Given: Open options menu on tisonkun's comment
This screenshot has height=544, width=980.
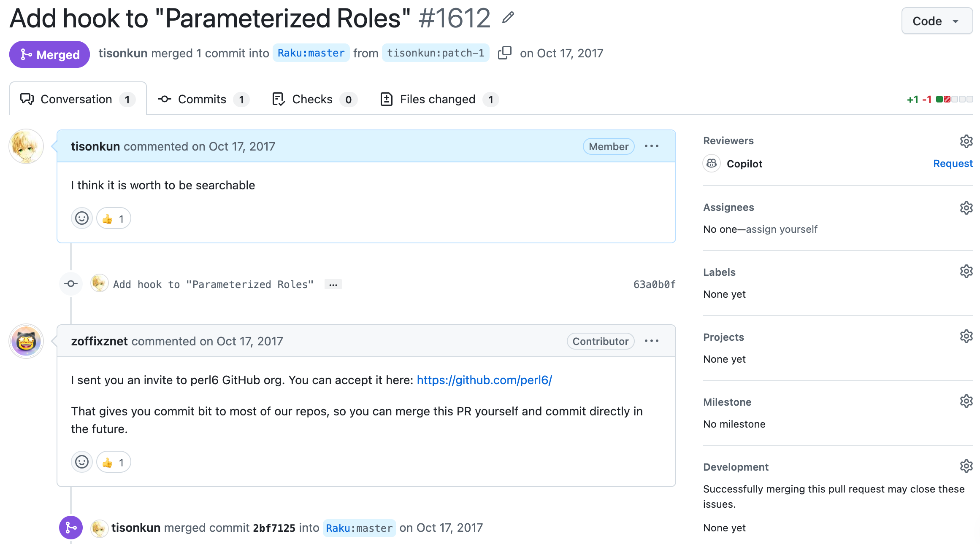Looking at the screenshot, I should 652,146.
